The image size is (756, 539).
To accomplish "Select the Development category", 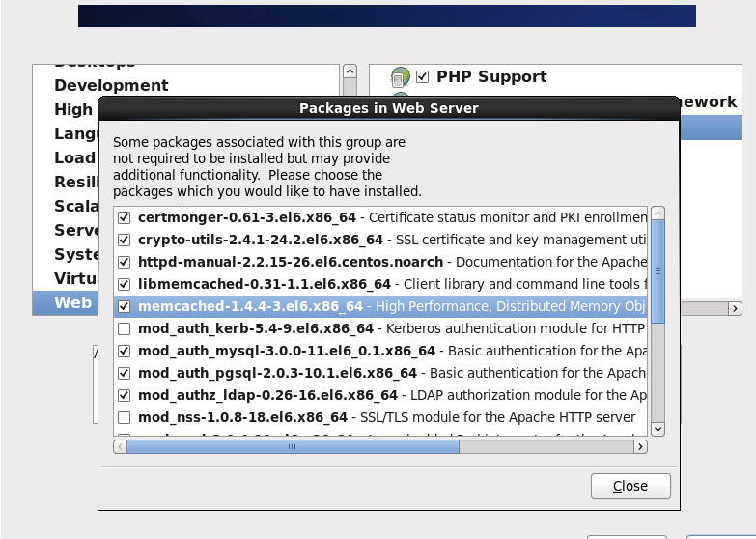I will pyautogui.click(x=111, y=85).
